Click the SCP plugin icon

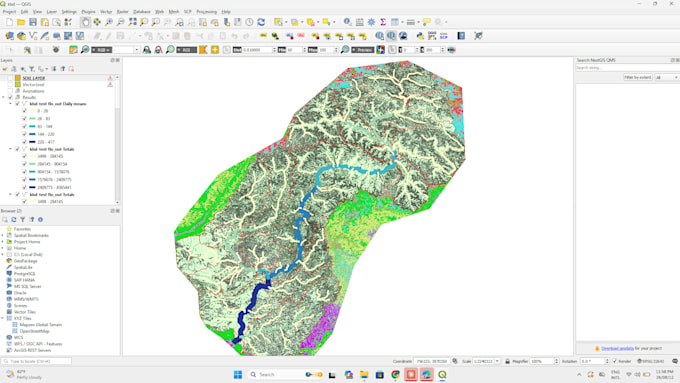tap(443, 36)
